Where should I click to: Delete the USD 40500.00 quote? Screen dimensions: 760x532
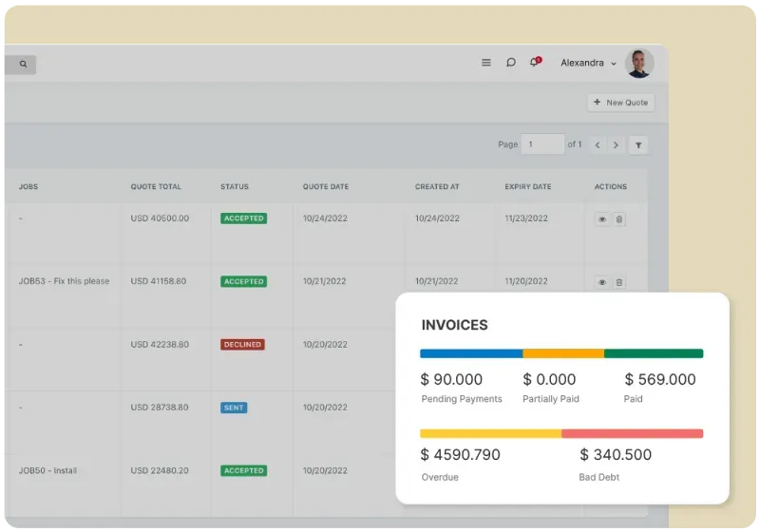[619, 219]
